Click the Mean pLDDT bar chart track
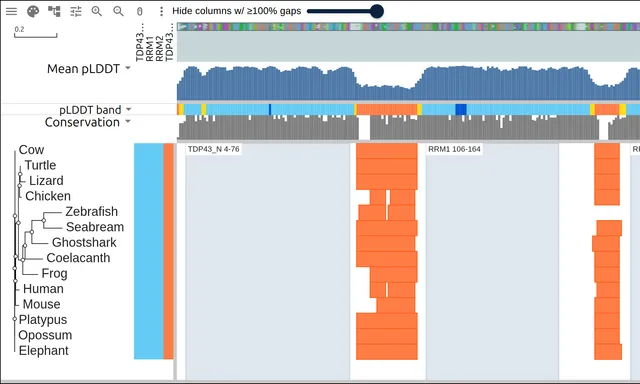 408,83
